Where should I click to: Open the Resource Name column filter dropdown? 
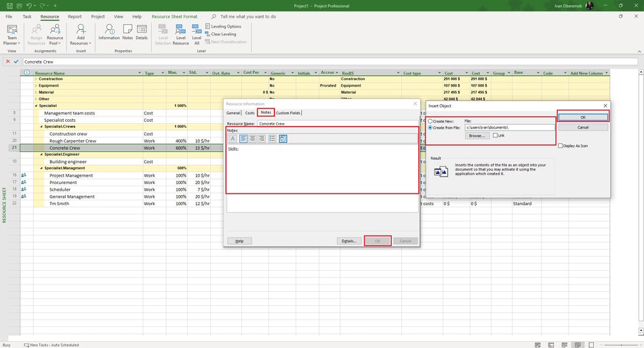[x=140, y=73]
